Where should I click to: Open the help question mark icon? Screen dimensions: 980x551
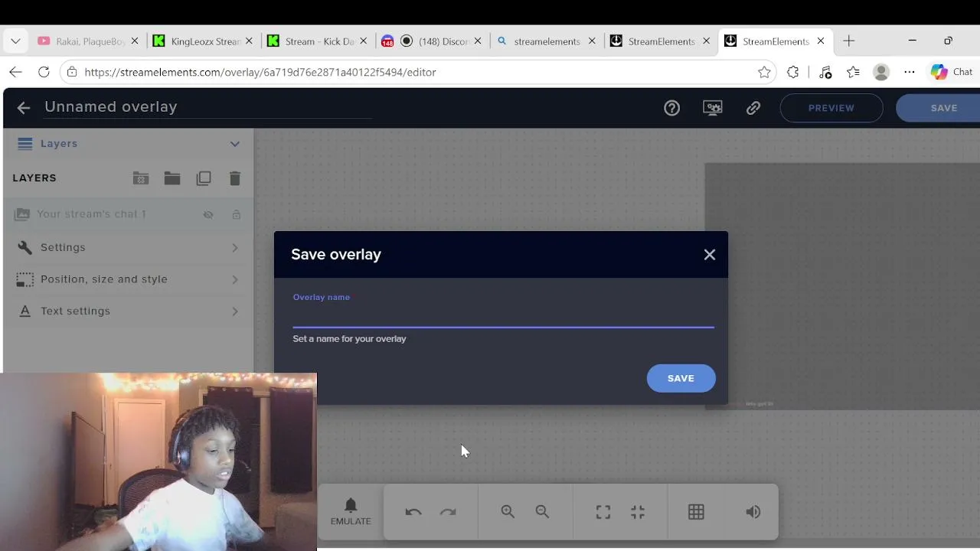[672, 108]
